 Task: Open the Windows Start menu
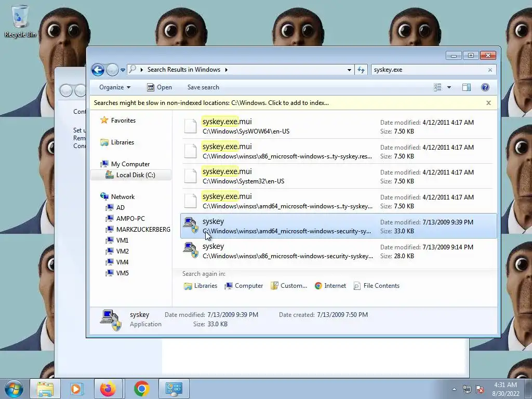pyautogui.click(x=14, y=389)
